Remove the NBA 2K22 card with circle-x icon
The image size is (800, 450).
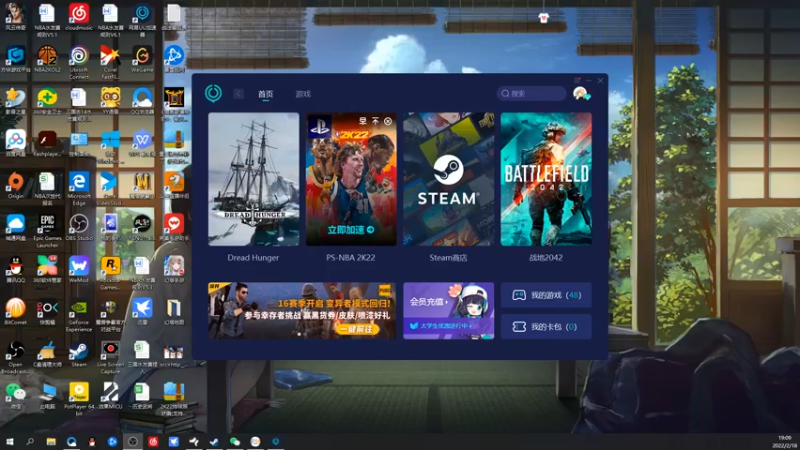click(388, 121)
